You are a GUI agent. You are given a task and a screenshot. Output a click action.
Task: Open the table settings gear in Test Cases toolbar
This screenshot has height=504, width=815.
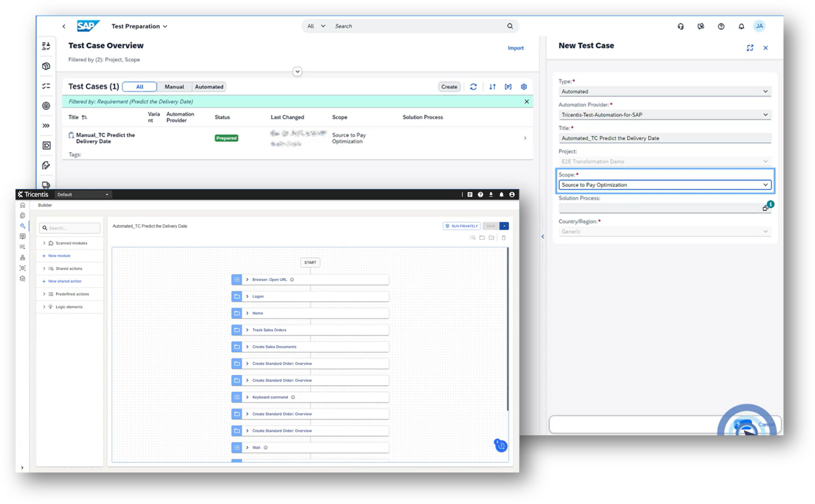[x=524, y=87]
